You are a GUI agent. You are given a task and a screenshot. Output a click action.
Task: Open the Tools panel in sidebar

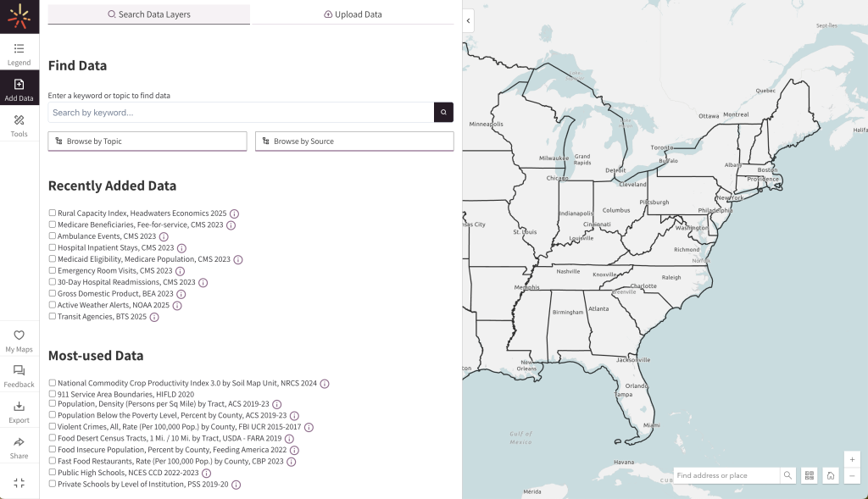(19, 125)
